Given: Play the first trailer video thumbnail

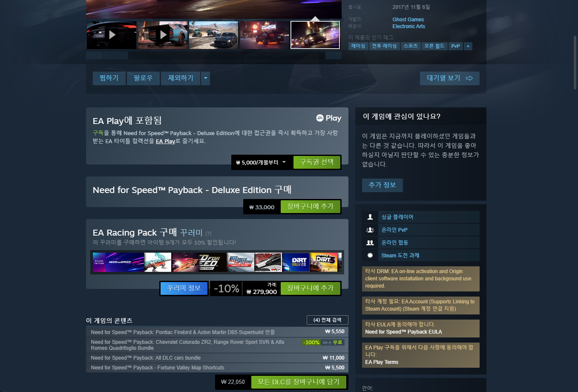Looking at the screenshot, I should tap(112, 35).
